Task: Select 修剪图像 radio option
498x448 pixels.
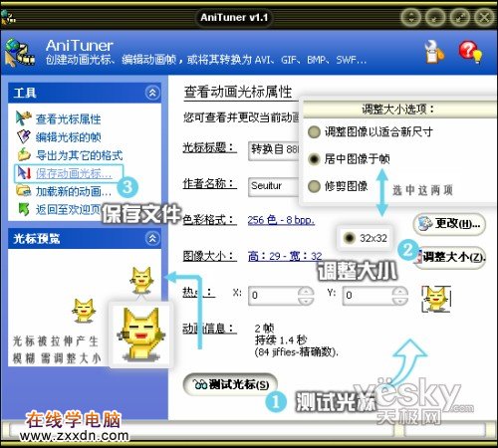Action: [338, 186]
